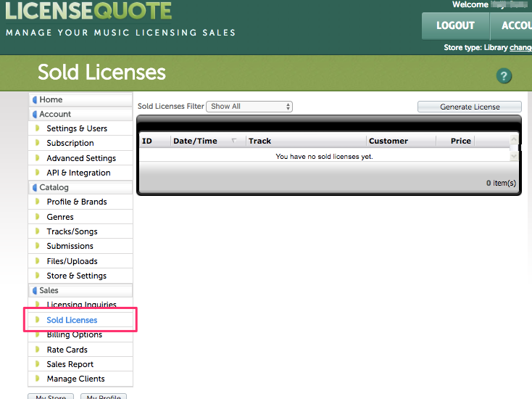The image size is (532, 399).
Task: Click the blue icon beside Sales section
Action: (x=34, y=290)
